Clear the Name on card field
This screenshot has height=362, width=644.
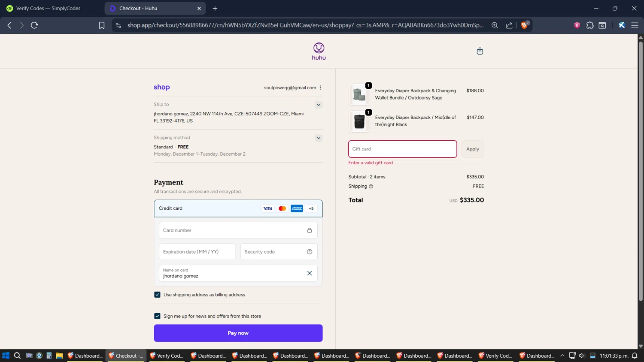pyautogui.click(x=310, y=273)
